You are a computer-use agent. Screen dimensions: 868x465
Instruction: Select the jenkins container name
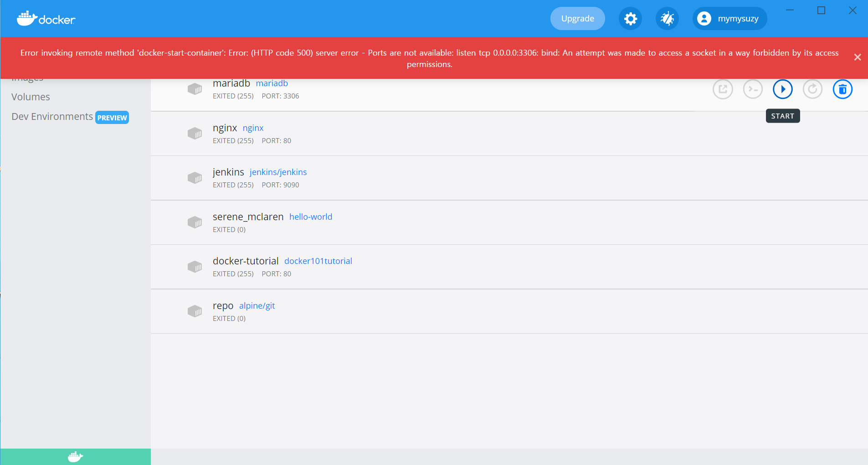(x=228, y=172)
